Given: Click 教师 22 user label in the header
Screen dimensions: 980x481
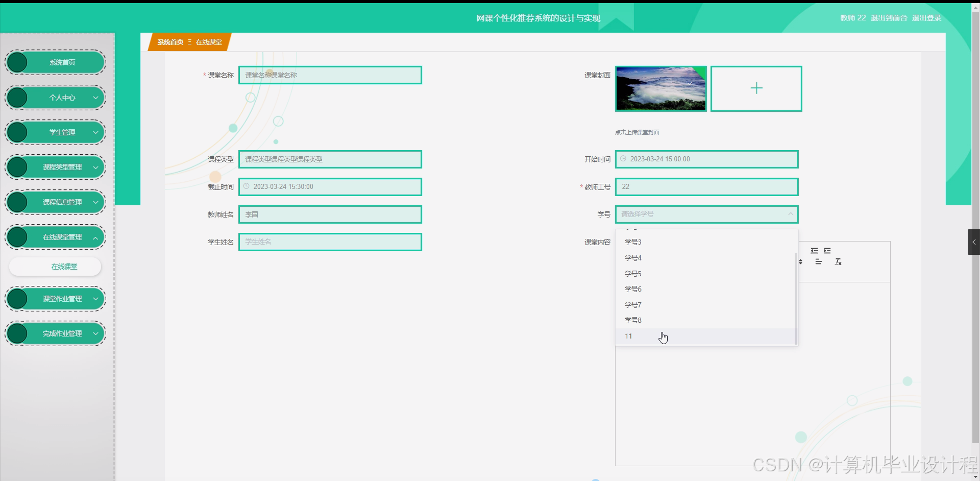Looking at the screenshot, I should coord(853,18).
